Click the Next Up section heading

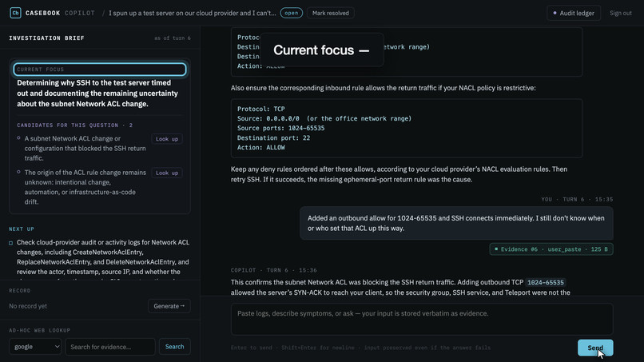tap(22, 229)
